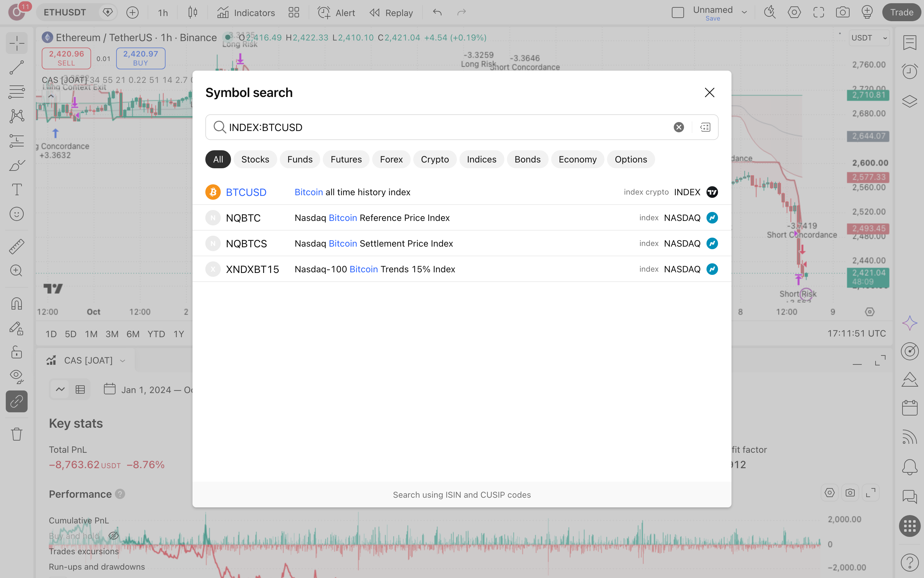This screenshot has width=924, height=578.
Task: Open chart type candles selector
Action: tap(193, 13)
